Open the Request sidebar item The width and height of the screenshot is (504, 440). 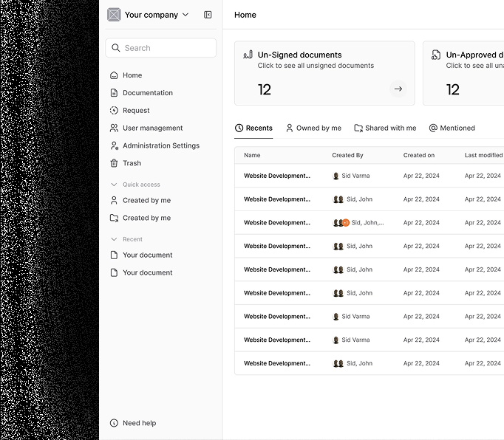click(136, 111)
